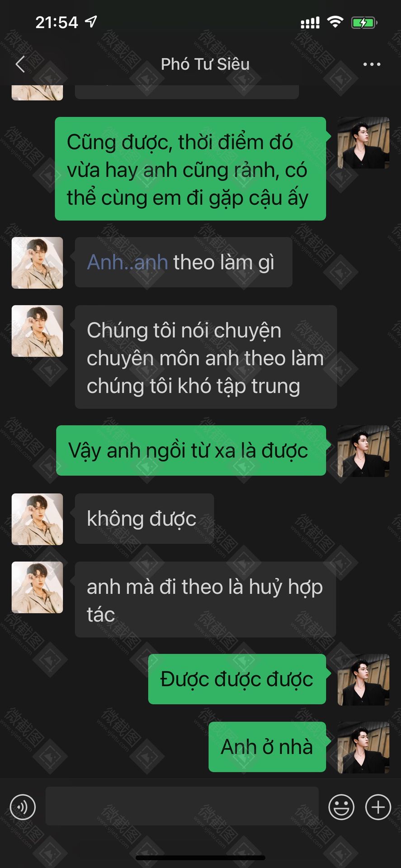Switch to voice message input icon
Image resolution: width=401 pixels, height=868 pixels.
(23, 807)
